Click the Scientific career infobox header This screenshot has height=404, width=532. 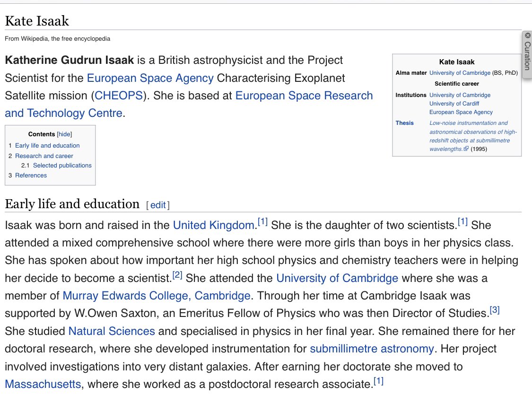457,84
